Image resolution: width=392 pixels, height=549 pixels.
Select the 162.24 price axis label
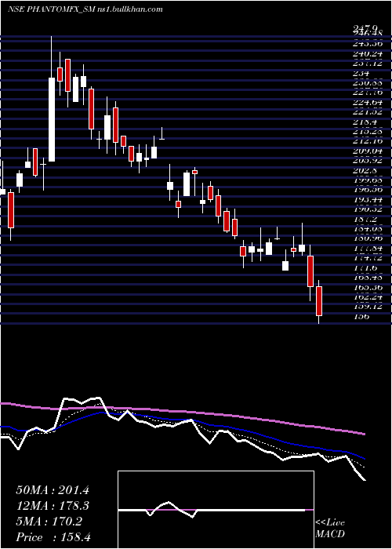[x=368, y=297]
